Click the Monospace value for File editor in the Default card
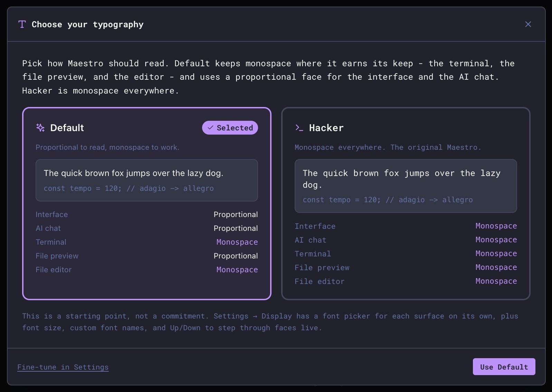552x392 pixels. [x=237, y=270]
